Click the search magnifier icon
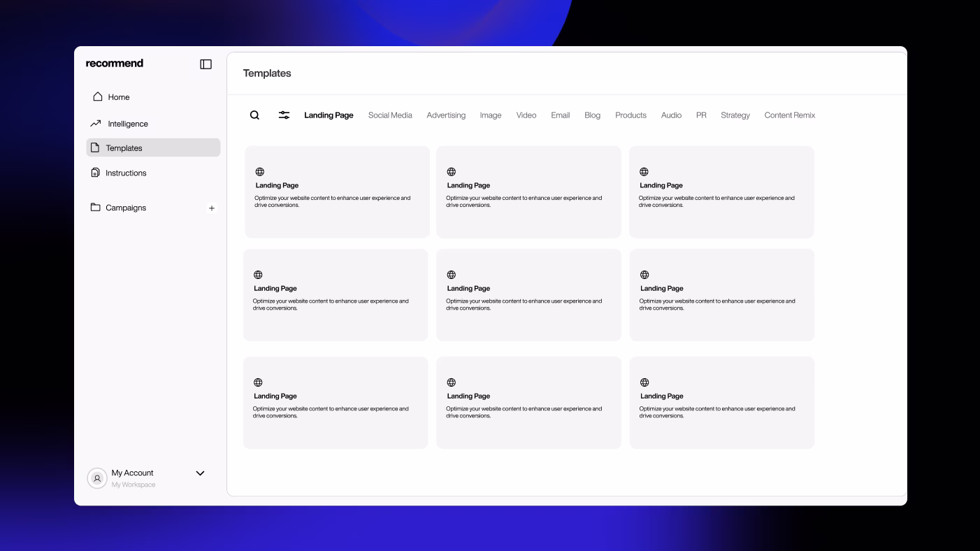The width and height of the screenshot is (980, 551). coord(254,115)
